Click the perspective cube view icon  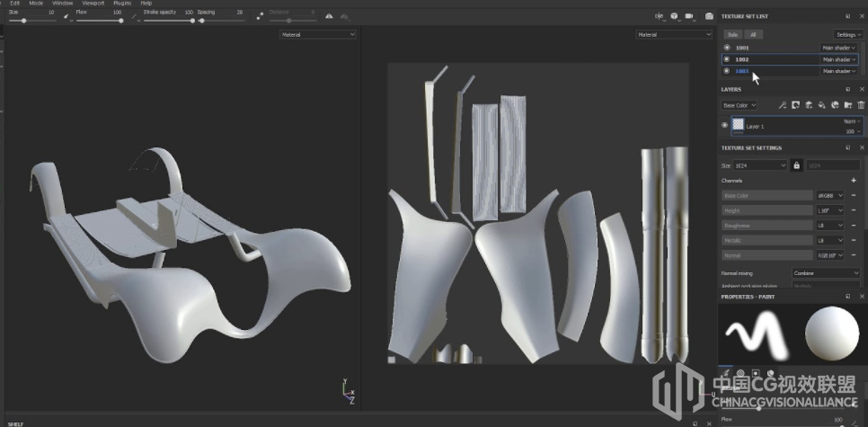tap(674, 16)
